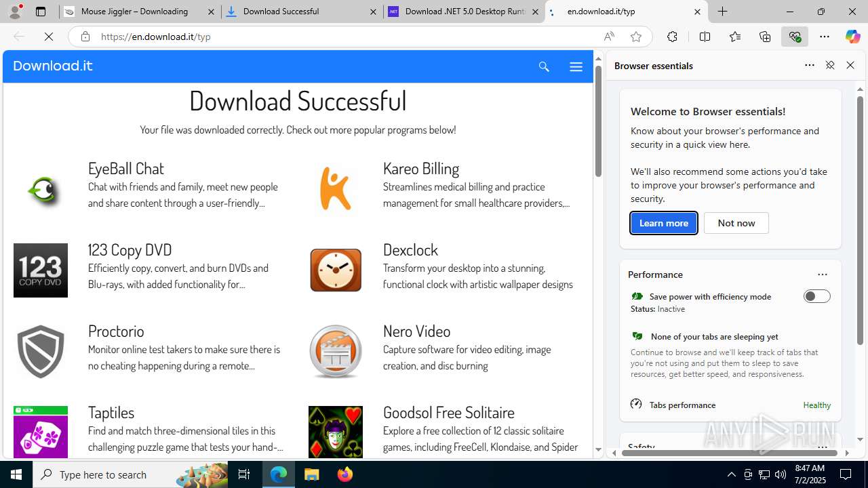This screenshot has width=868, height=488.
Task: Open the Taptiles link
Action: pyautogui.click(x=111, y=412)
